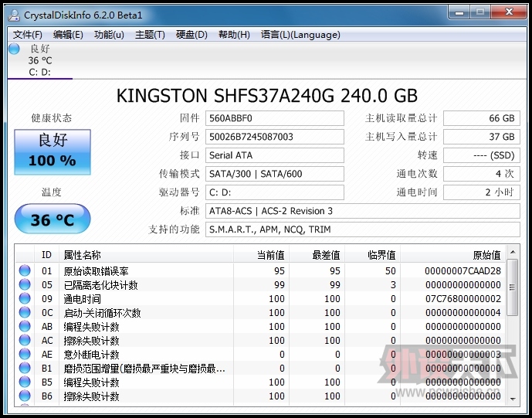Click the supported features field S.M.A.R.T., APM, NCQ, TRIM
Image resolution: width=532 pixels, height=418 pixels.
(x=363, y=229)
